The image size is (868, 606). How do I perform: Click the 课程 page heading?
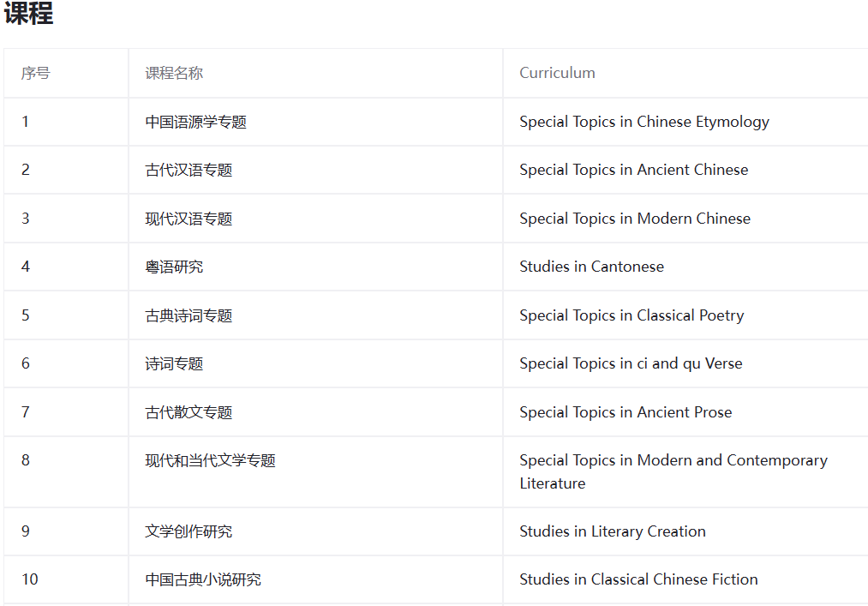29,15
